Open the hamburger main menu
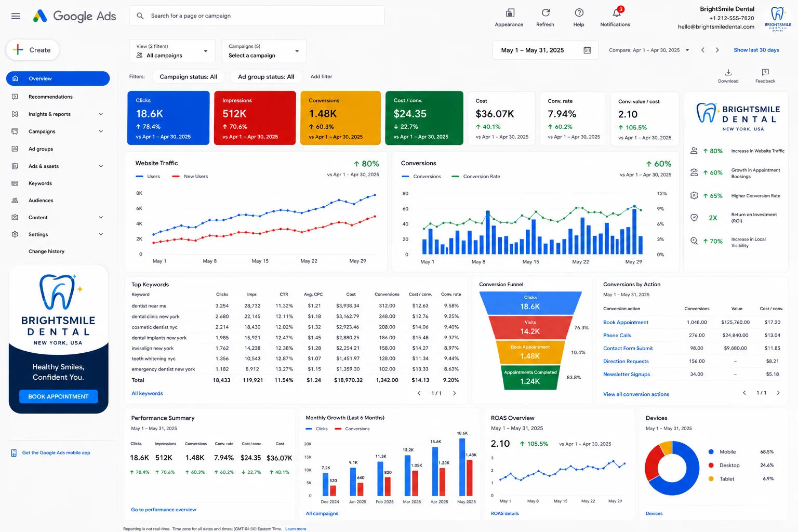This screenshot has width=798, height=532. point(16,16)
